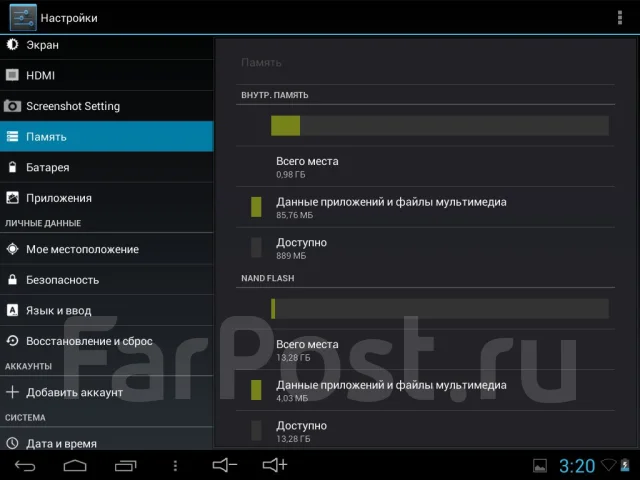The image size is (640, 480).
Task: Click the padlock icon beside Безопасность
Action: tap(13, 279)
